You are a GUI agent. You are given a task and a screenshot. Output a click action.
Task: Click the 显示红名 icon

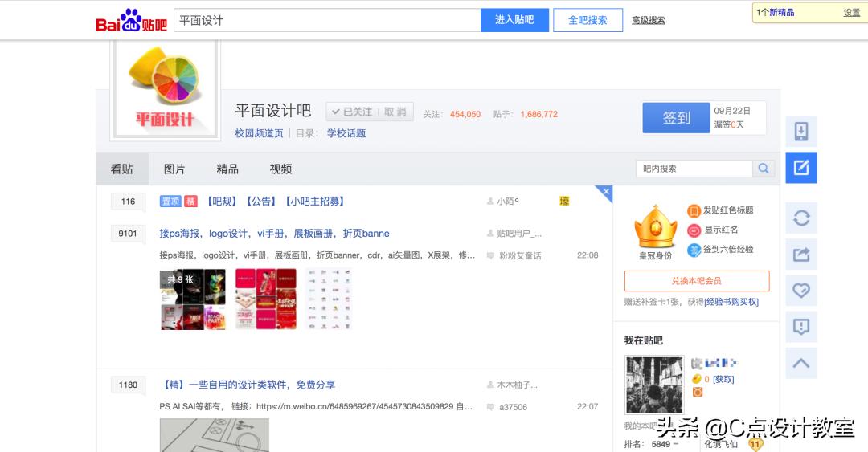(x=694, y=230)
